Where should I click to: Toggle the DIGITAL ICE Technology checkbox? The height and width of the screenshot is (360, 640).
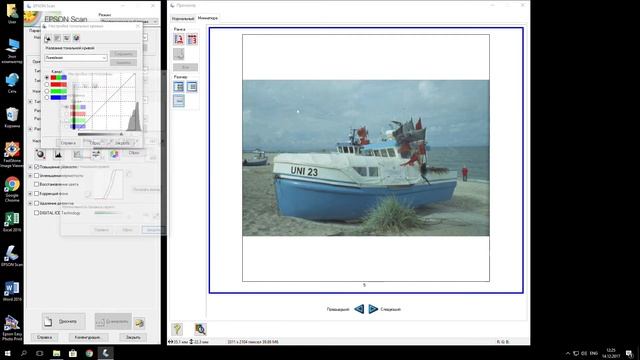click(36, 213)
